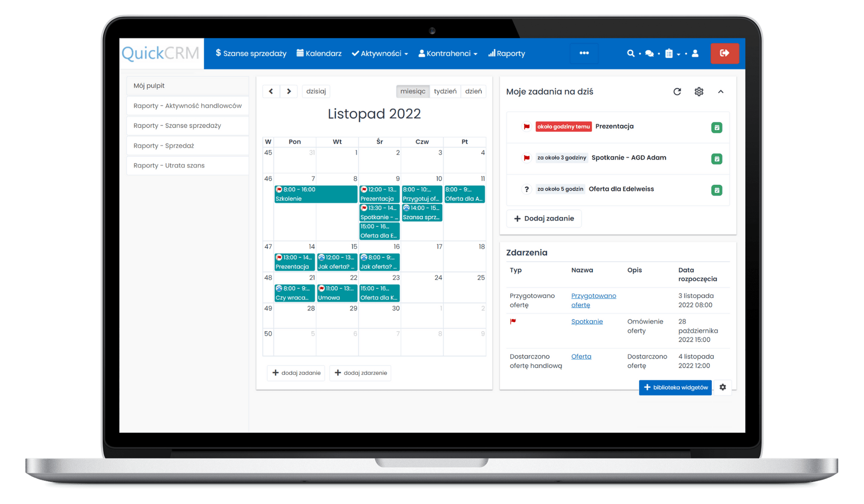Viewport: 864px width, 504px height.
Task: Open the search magnifier icon
Action: click(x=631, y=53)
